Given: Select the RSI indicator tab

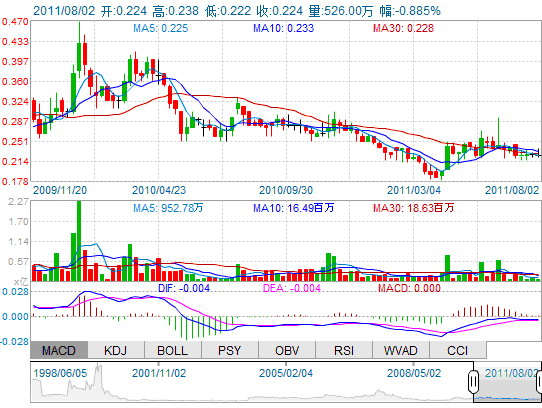Looking at the screenshot, I should pyautogui.click(x=344, y=350).
